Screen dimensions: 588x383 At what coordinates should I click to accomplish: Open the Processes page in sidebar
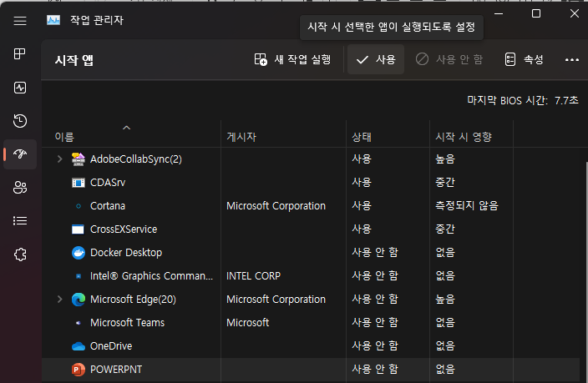tap(20, 54)
